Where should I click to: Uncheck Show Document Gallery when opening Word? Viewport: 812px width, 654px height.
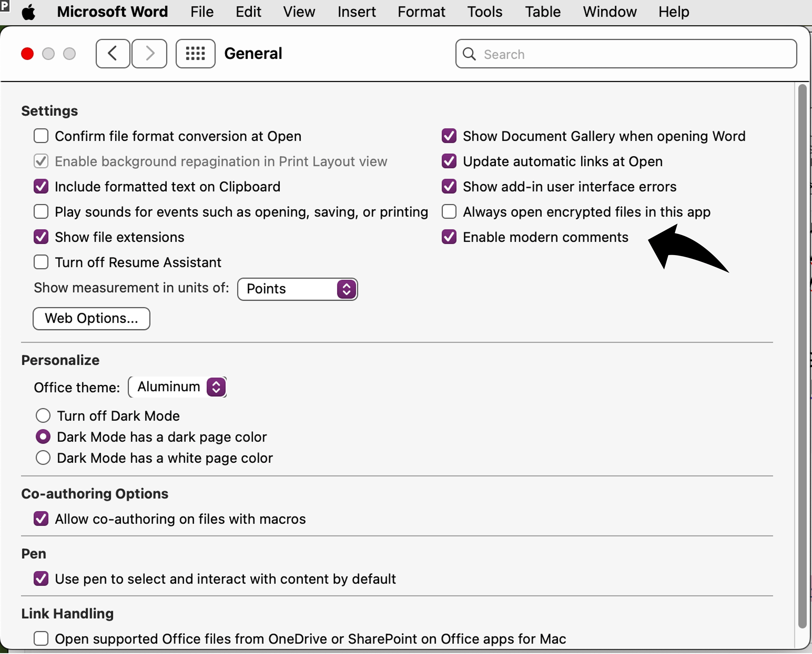tap(449, 136)
